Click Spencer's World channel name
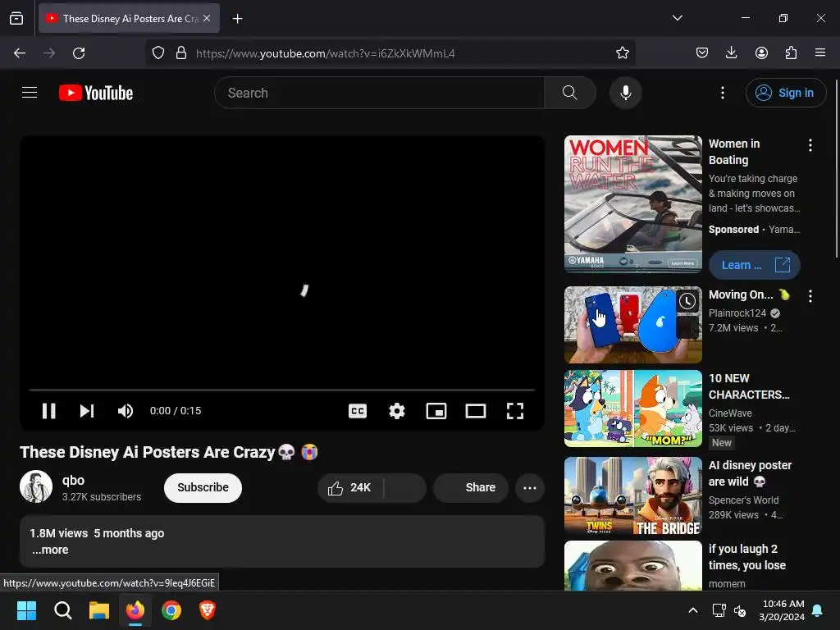The image size is (840, 630). 743,500
